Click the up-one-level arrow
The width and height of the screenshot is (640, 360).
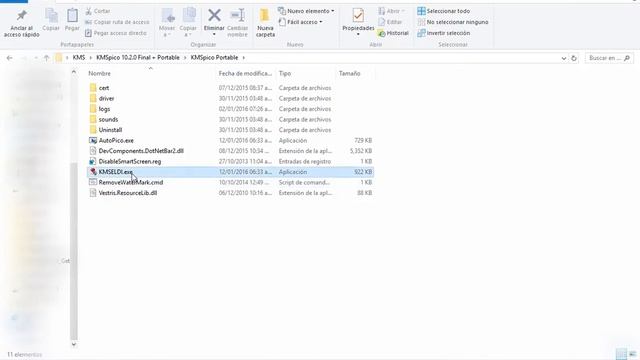(x=47, y=58)
